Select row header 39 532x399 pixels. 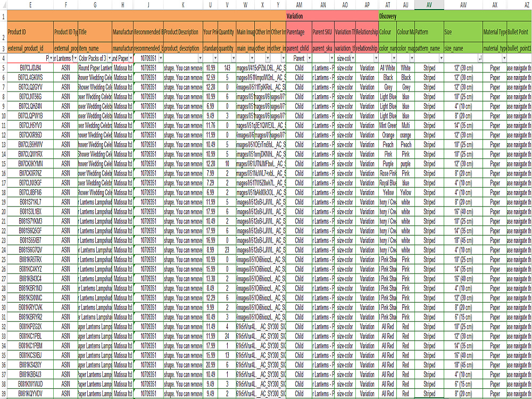pos(3,394)
